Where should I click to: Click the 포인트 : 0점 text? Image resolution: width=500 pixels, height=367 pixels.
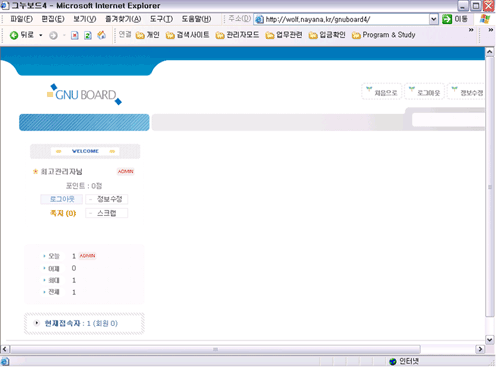click(84, 186)
